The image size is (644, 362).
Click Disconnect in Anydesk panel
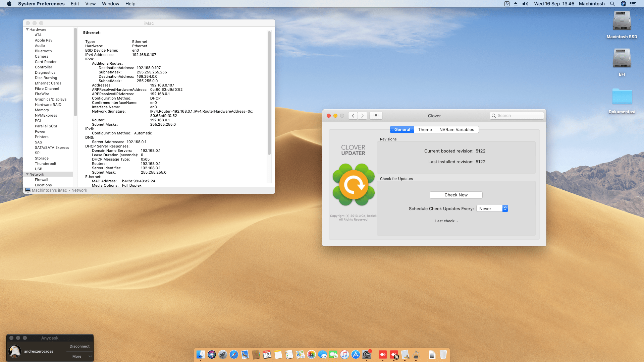pyautogui.click(x=79, y=346)
